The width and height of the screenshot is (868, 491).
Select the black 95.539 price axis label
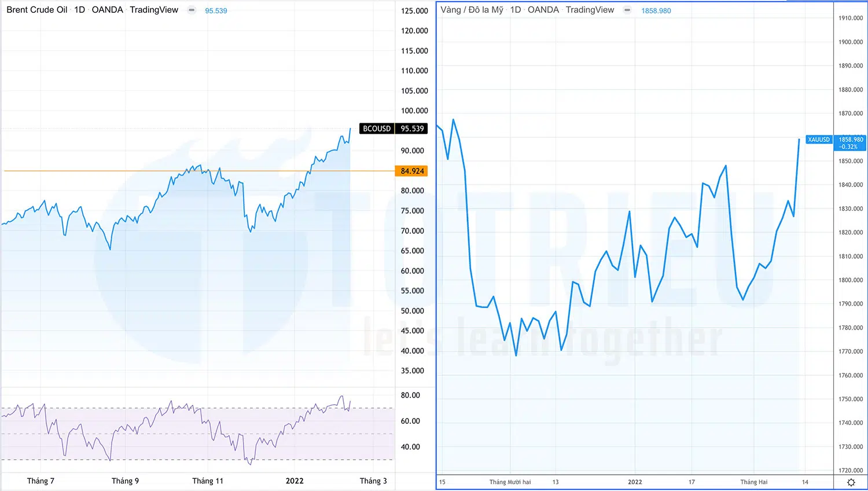(412, 129)
